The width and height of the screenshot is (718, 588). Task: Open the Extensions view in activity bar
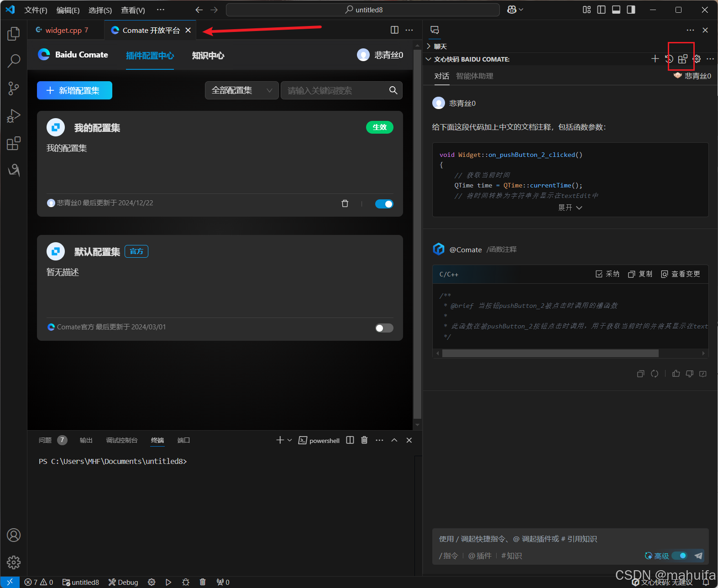(14, 143)
